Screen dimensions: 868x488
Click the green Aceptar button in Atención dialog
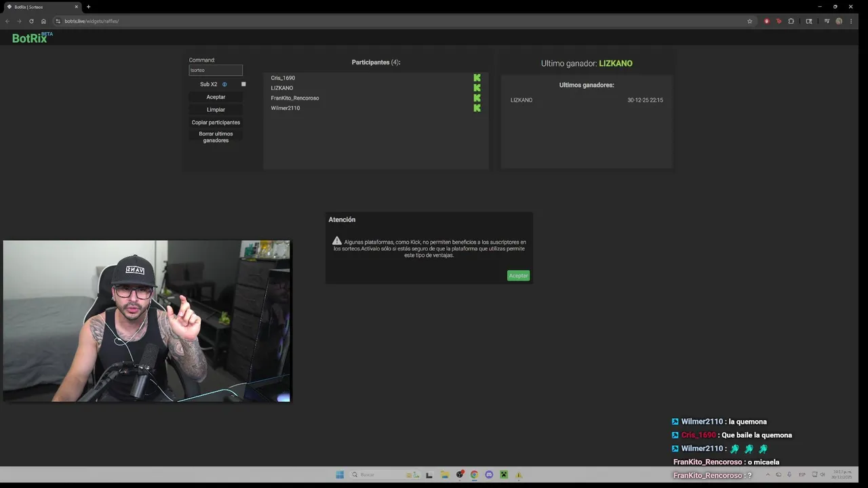518,275
